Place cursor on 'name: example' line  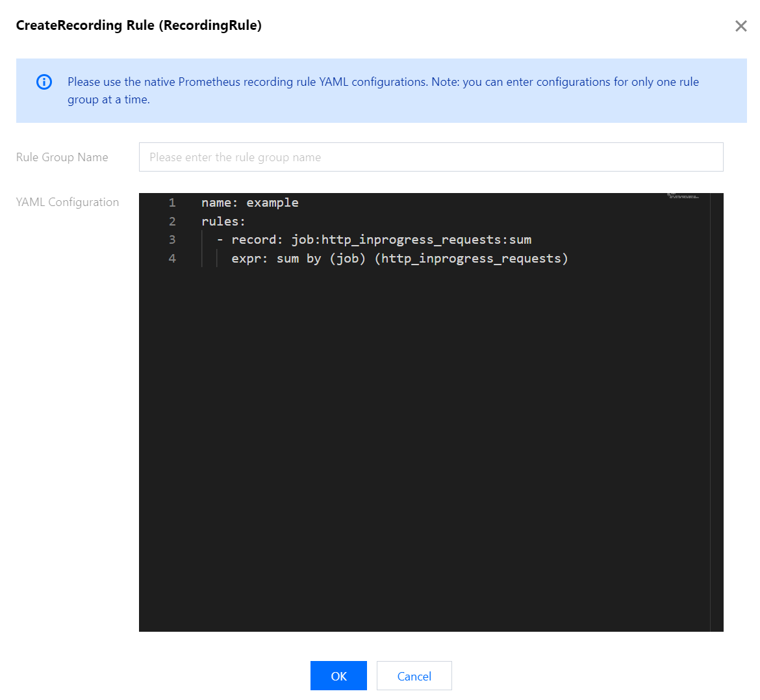click(x=249, y=203)
